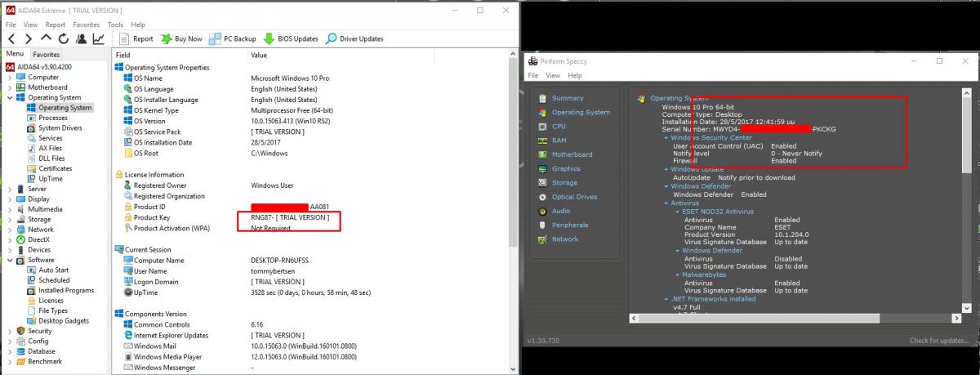Open the AIDA64 Tools menu

(115, 25)
